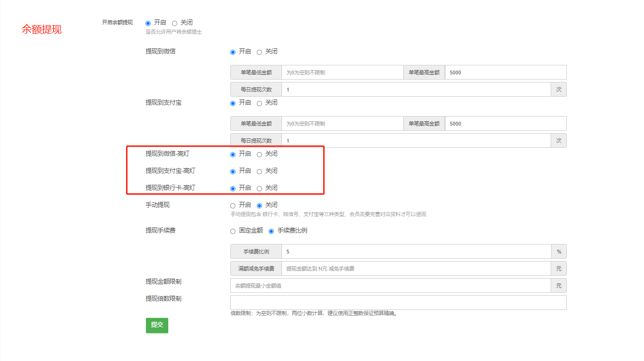Click the green 提交 button

(157, 325)
